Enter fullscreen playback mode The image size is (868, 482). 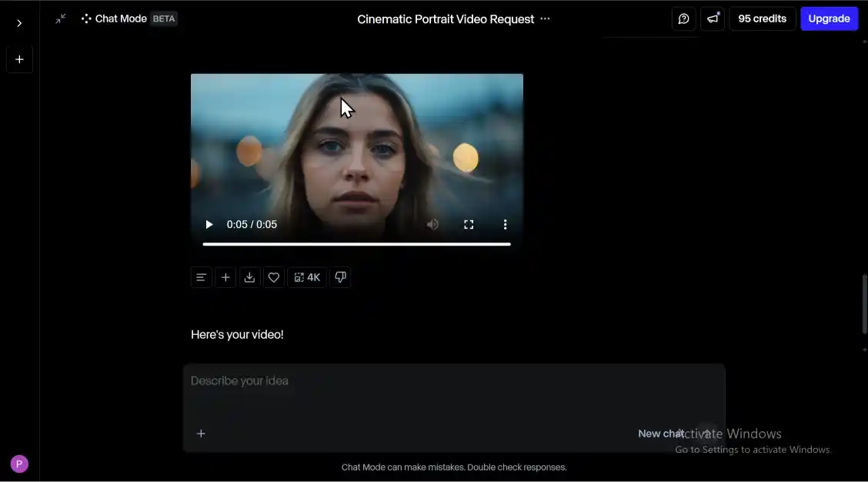tap(469, 224)
